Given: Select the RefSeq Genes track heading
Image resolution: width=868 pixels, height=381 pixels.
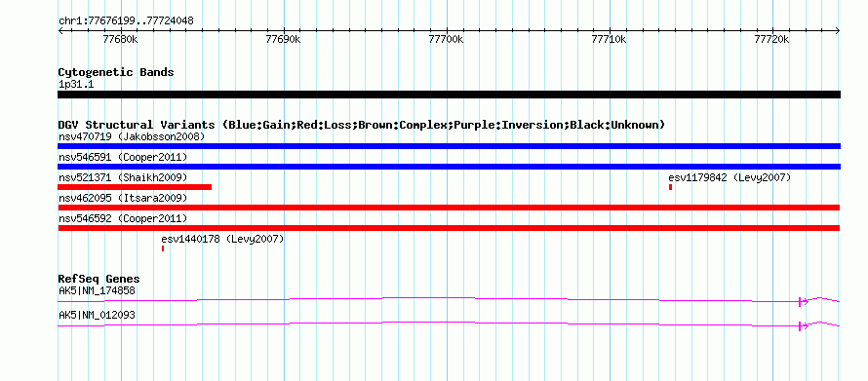Looking at the screenshot, I should click(99, 279).
